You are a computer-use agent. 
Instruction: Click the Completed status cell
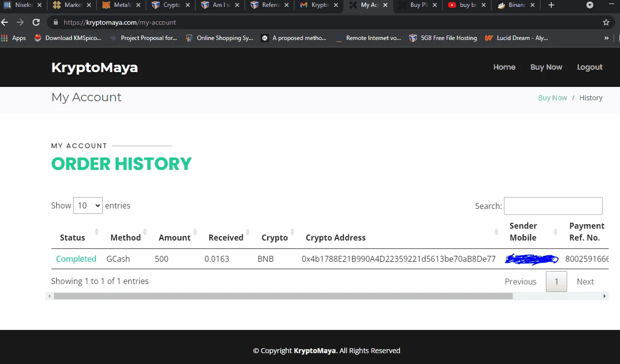[x=76, y=259]
